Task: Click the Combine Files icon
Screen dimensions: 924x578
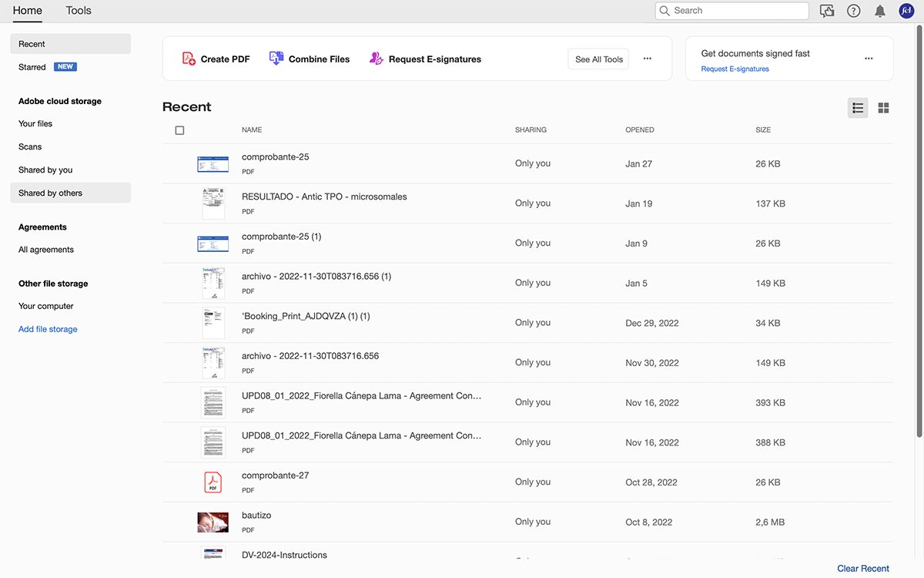Action: click(276, 59)
